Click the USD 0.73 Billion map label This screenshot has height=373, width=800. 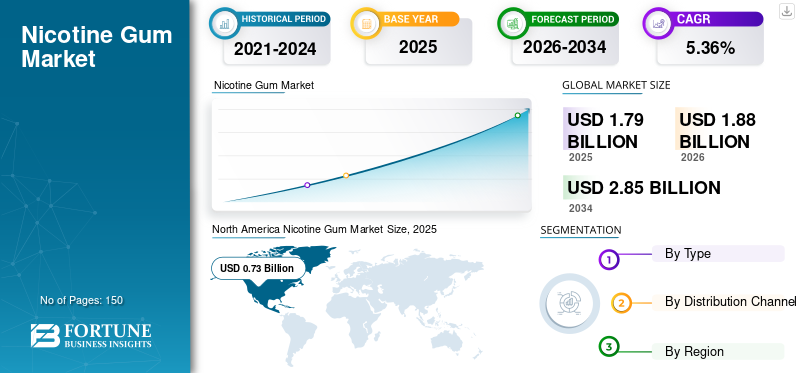point(257,268)
